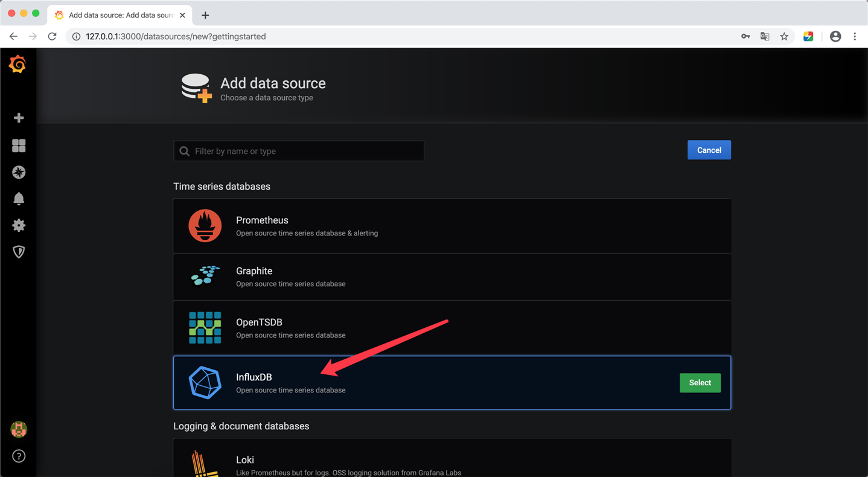This screenshot has height=477, width=868.
Task: Choose the Loki data source name
Action: tap(245, 459)
